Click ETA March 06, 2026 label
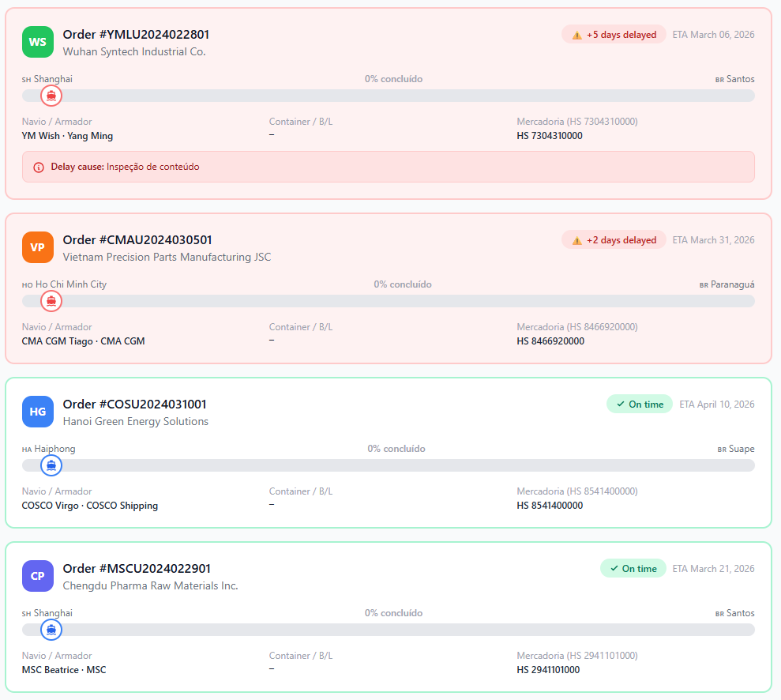This screenshot has width=781, height=700. click(x=713, y=34)
